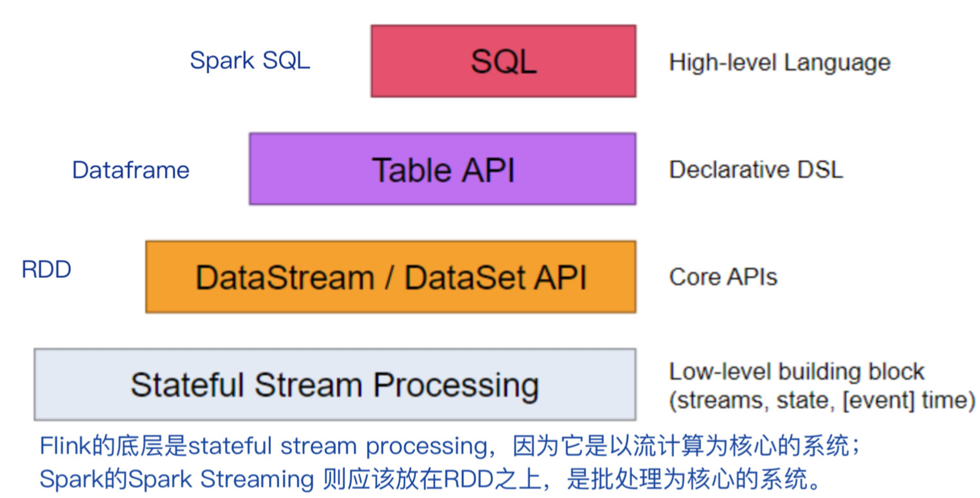Click the Core APIs description text
Image resolution: width=980 pixels, height=498 pixels.
[723, 277]
